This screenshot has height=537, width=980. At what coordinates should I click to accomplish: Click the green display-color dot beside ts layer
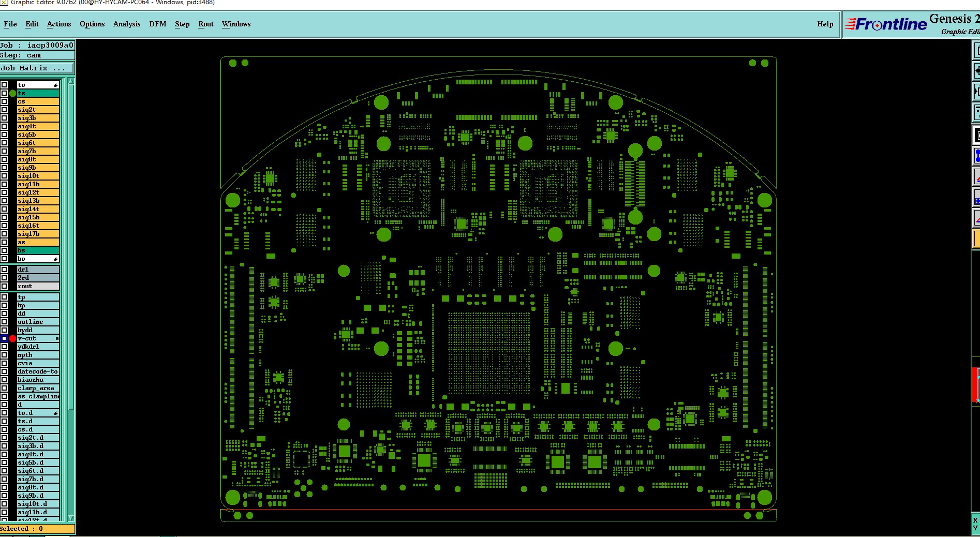(12, 93)
